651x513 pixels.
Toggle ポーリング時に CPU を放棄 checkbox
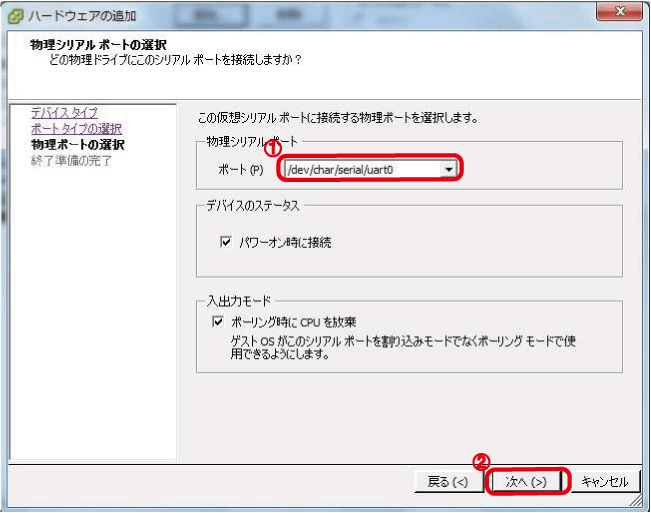point(218,321)
